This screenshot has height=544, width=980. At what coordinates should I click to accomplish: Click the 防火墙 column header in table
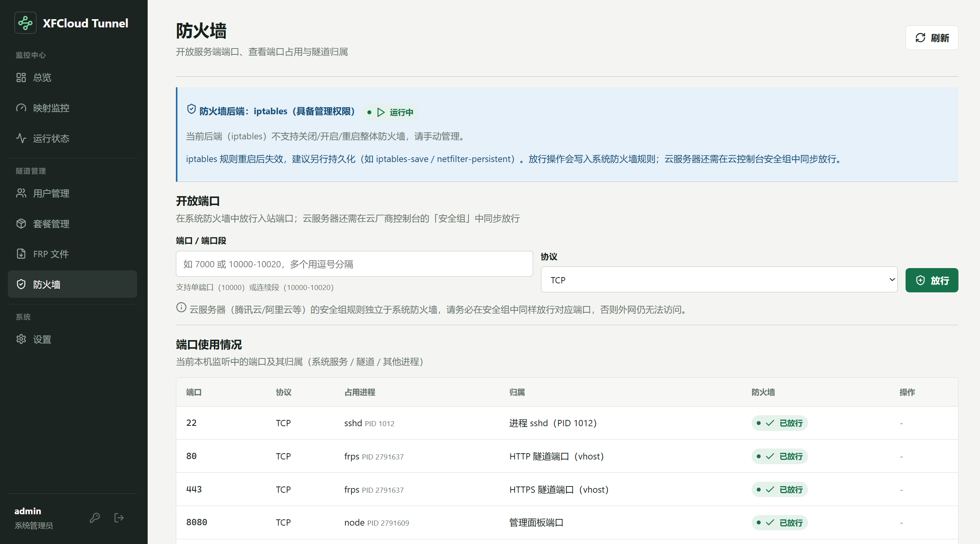tap(763, 393)
